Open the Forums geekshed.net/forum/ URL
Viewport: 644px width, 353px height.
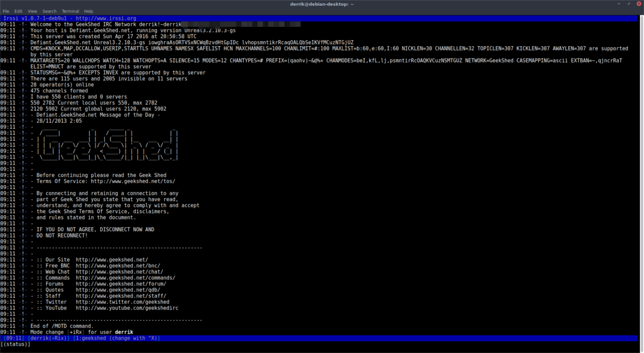pos(121,284)
